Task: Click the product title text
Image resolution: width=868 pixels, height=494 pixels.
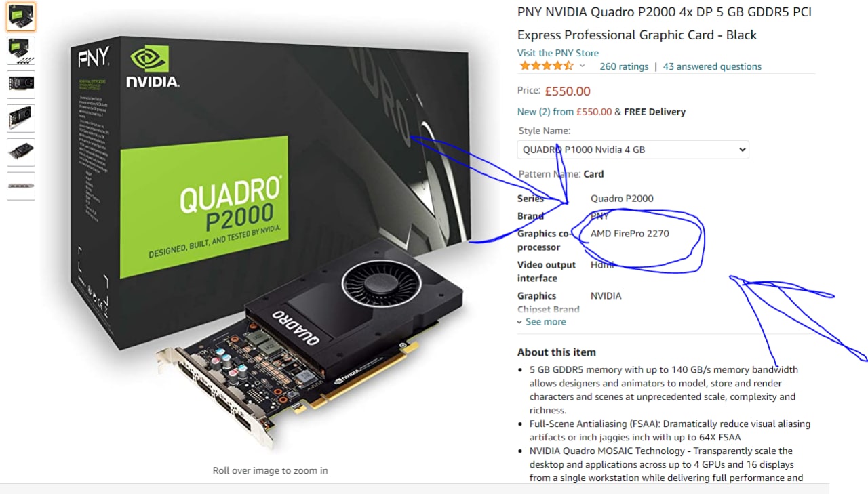Action: (x=665, y=24)
